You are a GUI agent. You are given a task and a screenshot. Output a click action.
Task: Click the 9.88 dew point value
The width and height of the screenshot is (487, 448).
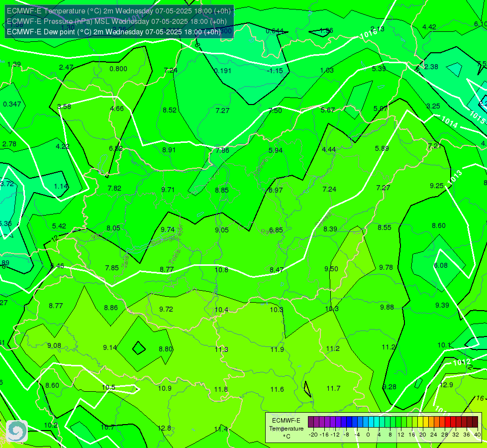[x=387, y=308]
